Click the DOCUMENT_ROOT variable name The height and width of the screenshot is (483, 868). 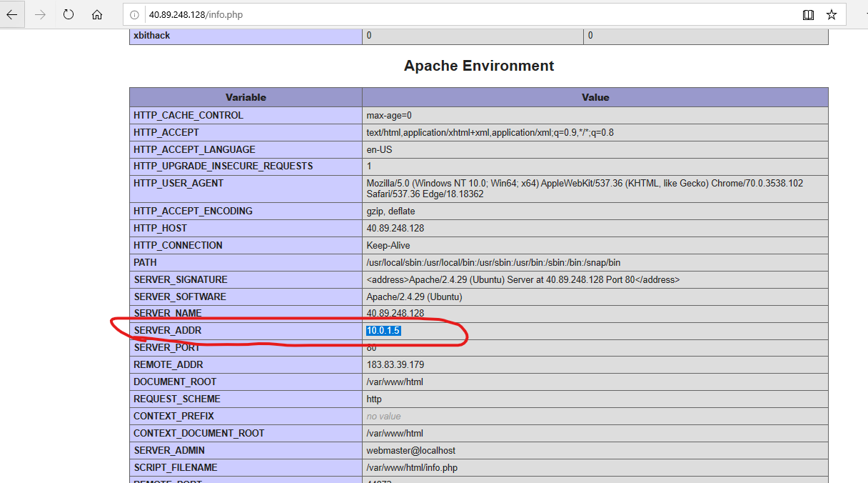tap(175, 382)
